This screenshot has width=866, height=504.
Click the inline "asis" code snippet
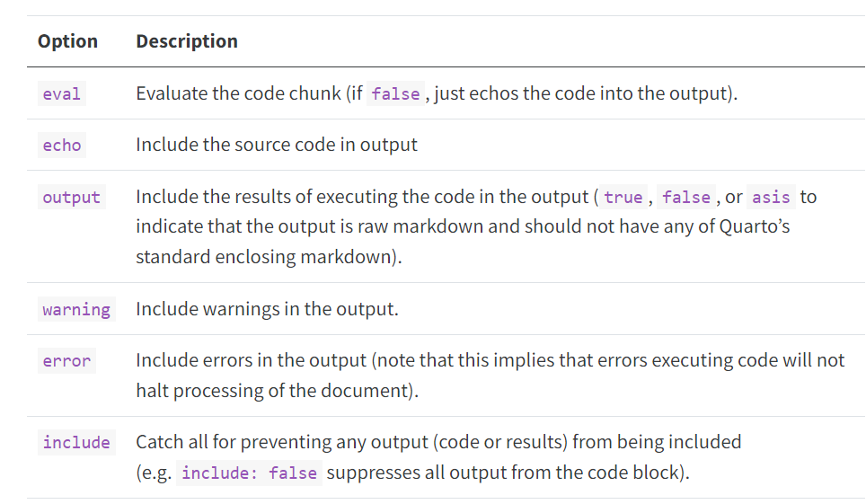771,197
